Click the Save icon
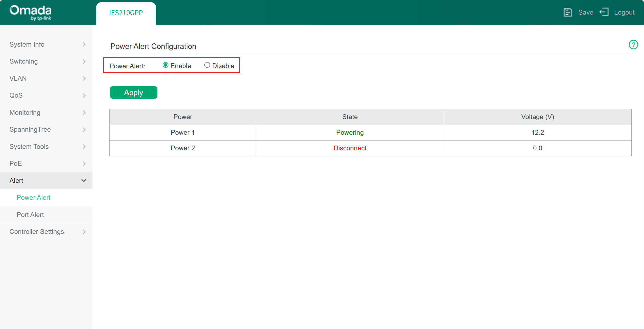Viewport: 644px width, 329px height. tap(568, 12)
